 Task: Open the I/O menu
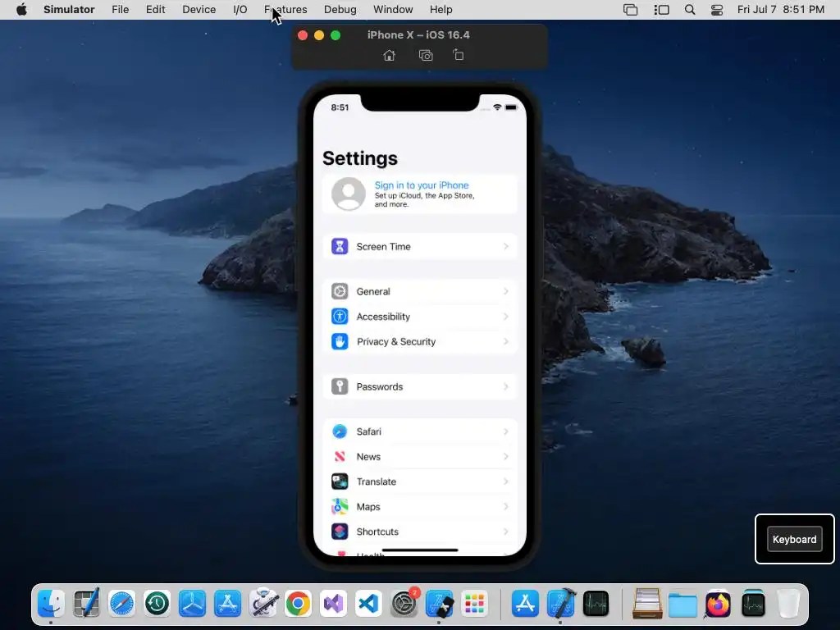(240, 10)
